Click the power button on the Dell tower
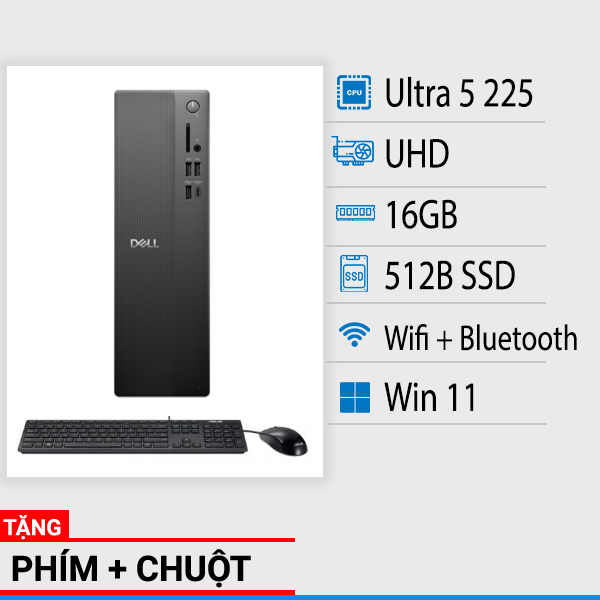This screenshot has height=600, width=600. [192, 106]
